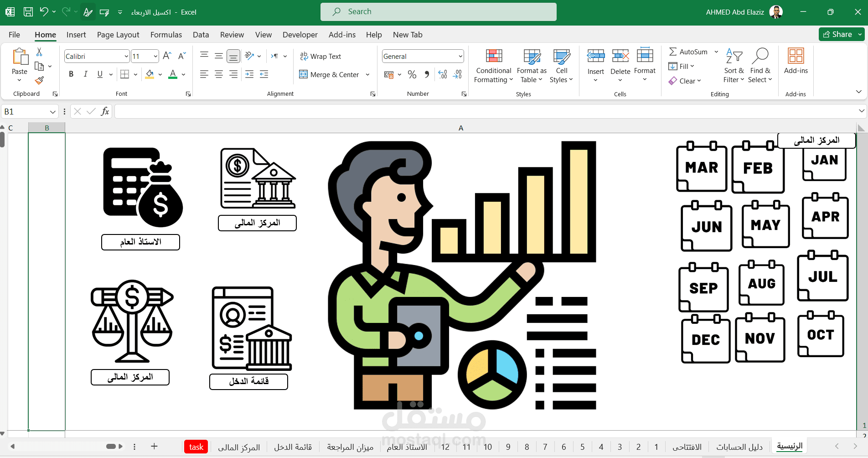Toggle Align Left horizontal alignment
Viewport: 868px width, 458px height.
tap(204, 74)
